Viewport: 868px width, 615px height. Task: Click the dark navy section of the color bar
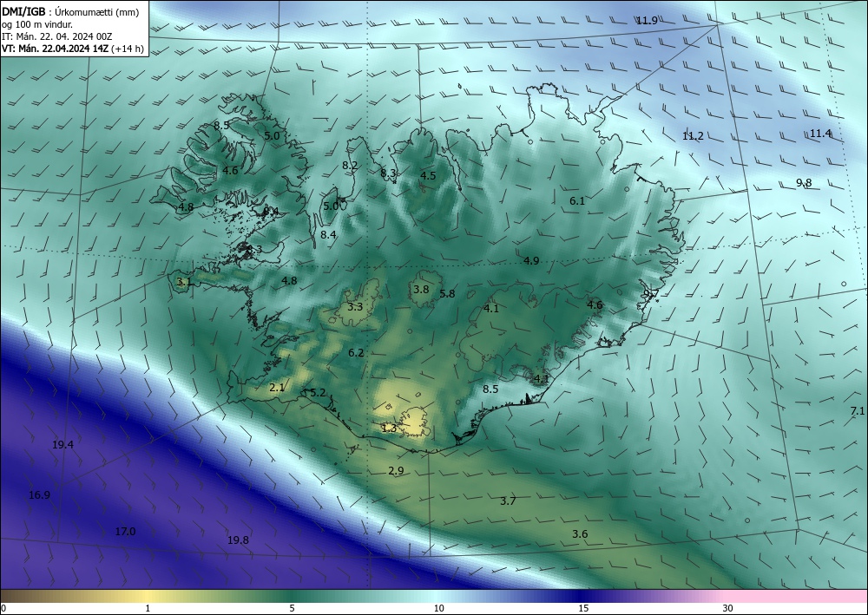[x=582, y=596]
